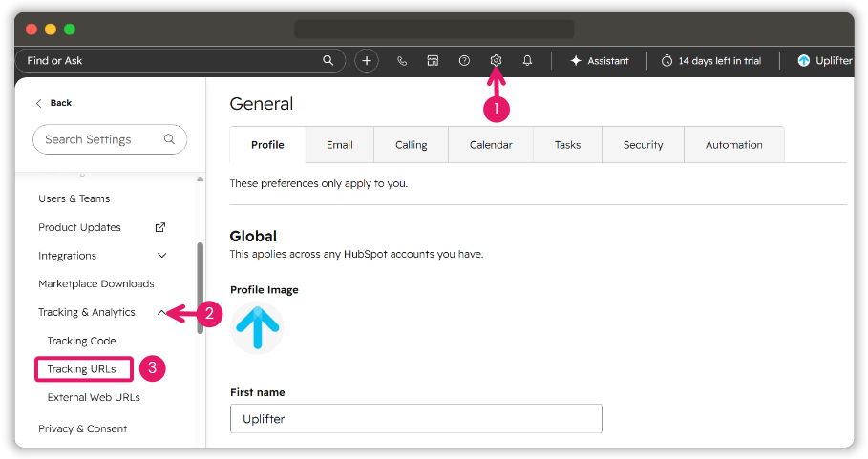Open the Uplifter account menu
This screenshot has height=459, width=868.
(x=824, y=61)
